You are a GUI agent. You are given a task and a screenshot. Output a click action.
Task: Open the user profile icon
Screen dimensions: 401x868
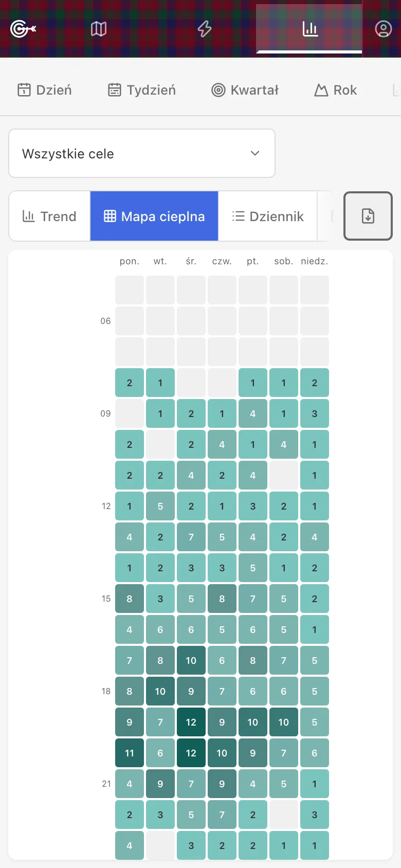coord(383,29)
